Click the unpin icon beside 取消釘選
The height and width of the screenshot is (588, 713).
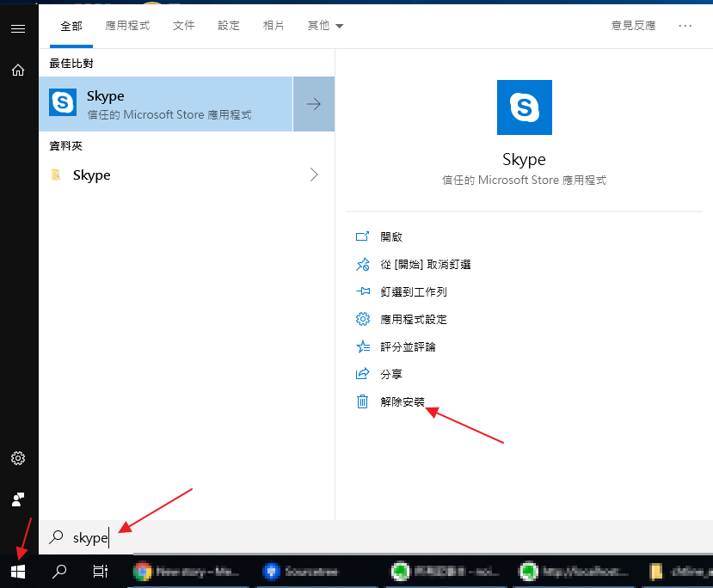tap(362, 264)
